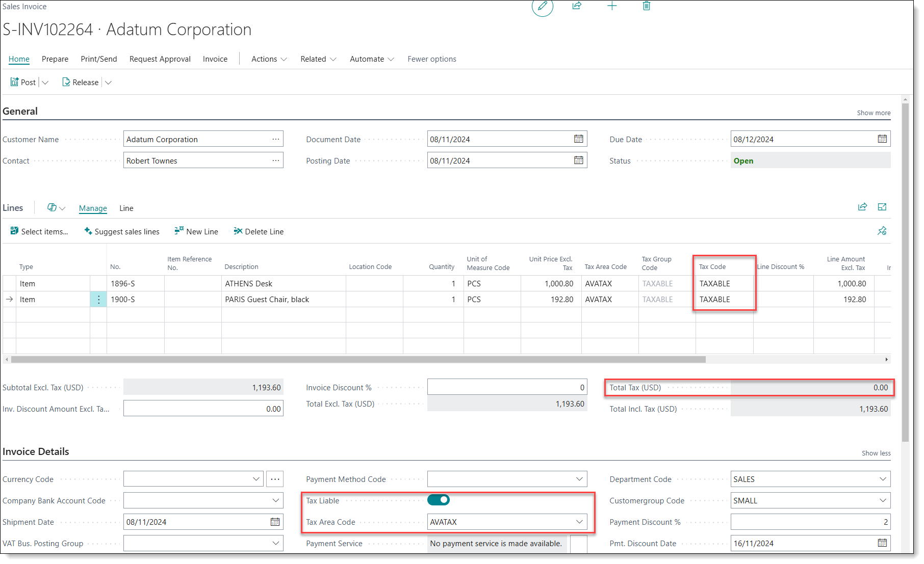
Task: Click the pin icon in Lines toolbar
Action: coord(882,231)
